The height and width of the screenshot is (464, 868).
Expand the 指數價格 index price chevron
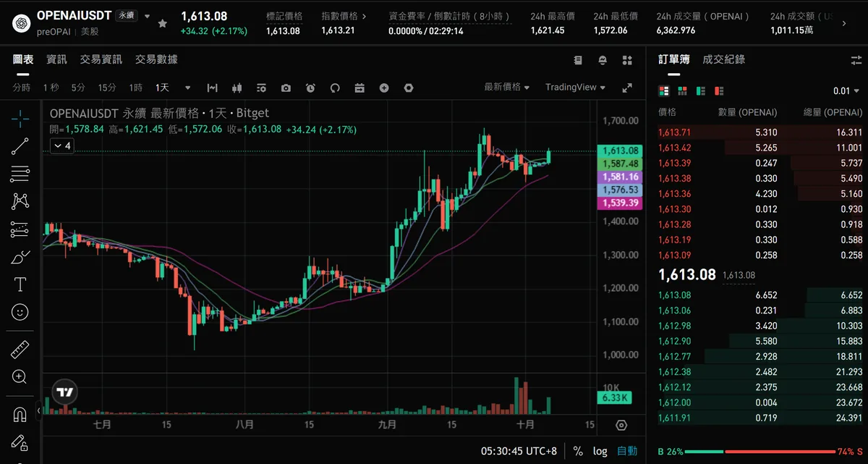363,16
